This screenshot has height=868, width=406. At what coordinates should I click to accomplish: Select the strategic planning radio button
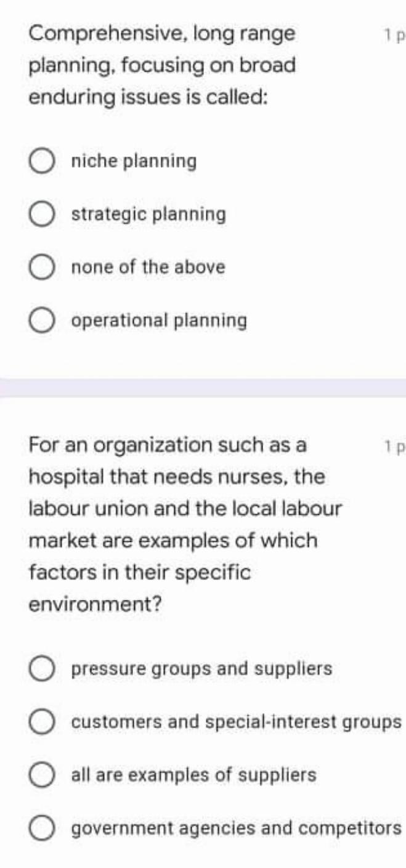click(41, 213)
